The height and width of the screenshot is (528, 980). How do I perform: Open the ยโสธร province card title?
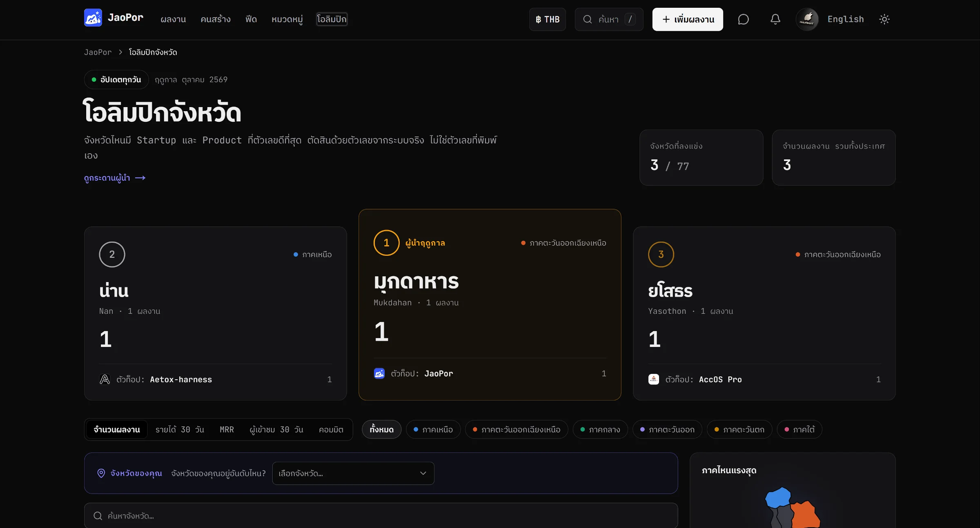pos(670,291)
